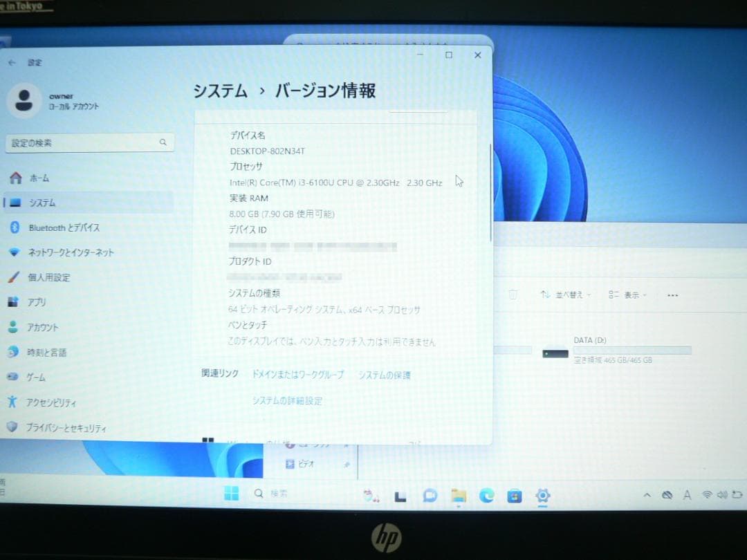Launch Microsoft Edge from the taskbar
The width and height of the screenshot is (747, 560).
tap(486, 496)
